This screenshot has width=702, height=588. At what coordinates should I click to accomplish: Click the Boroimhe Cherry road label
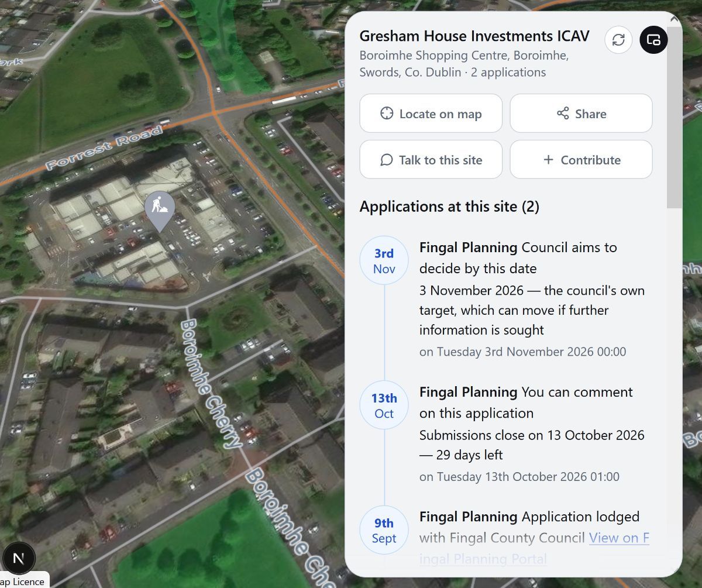pos(212,384)
